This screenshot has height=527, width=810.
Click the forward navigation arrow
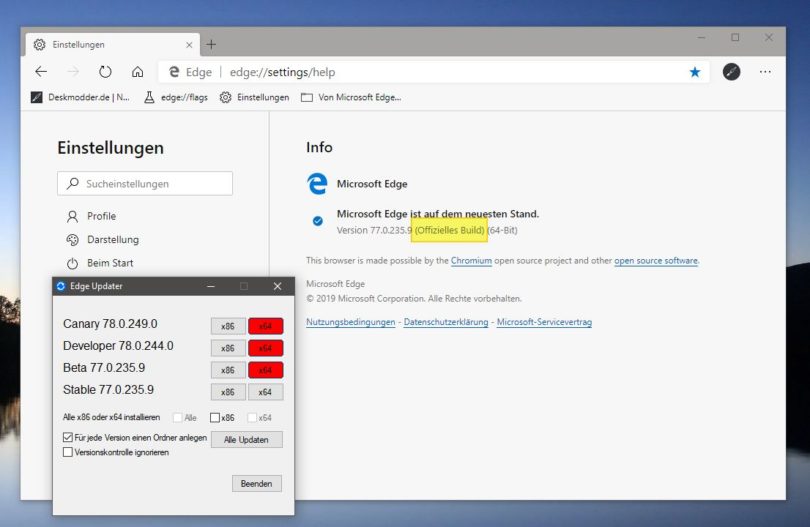tap(73, 72)
